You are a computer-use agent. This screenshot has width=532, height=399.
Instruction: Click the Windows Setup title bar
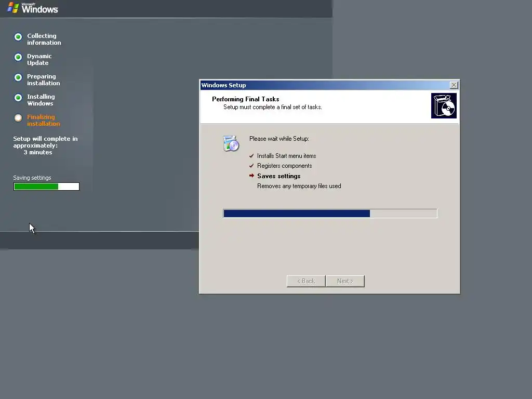pos(329,85)
